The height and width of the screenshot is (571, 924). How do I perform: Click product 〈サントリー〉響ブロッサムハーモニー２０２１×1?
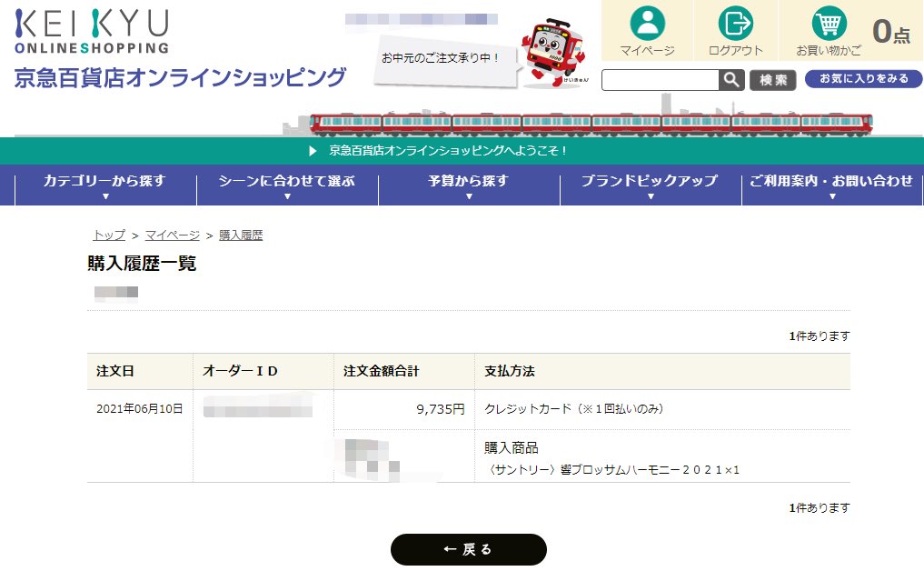click(612, 469)
